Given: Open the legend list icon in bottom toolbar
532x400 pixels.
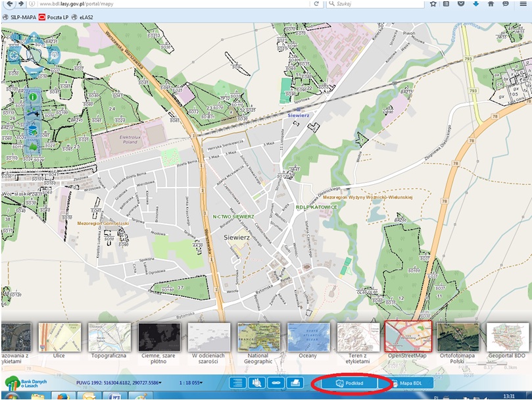Looking at the screenshot, I should coord(237,382).
